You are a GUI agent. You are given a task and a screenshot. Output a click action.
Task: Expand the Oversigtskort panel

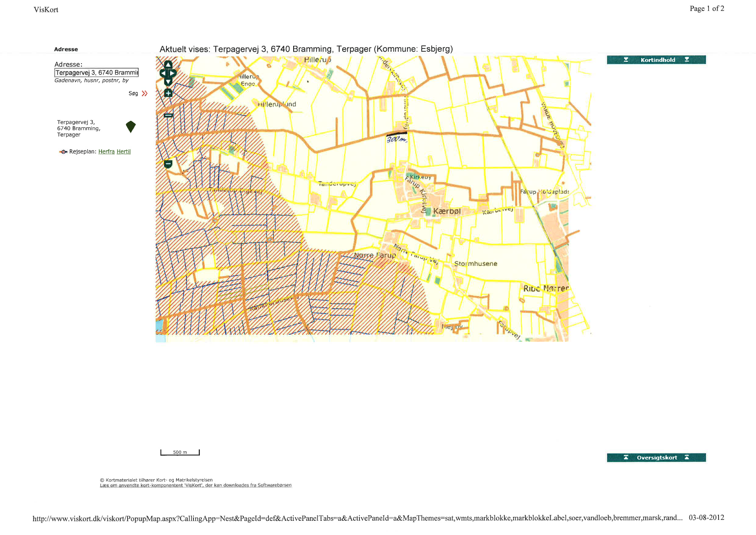coord(656,458)
